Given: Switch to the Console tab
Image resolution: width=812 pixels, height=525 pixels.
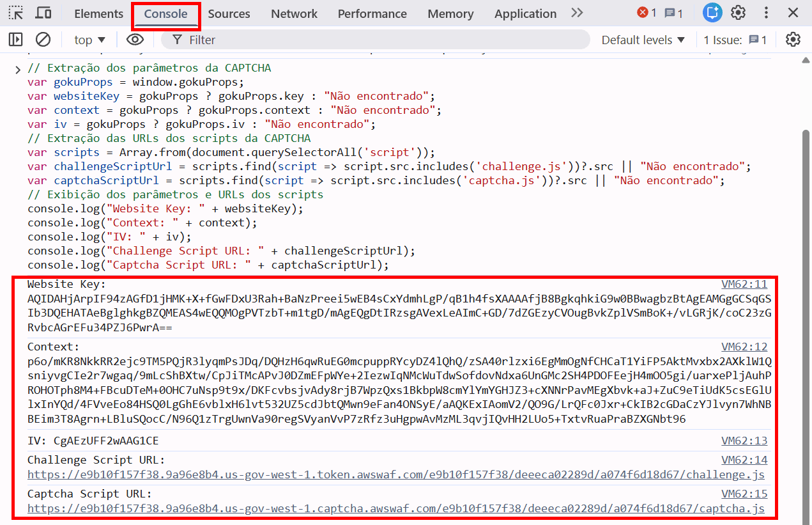Looking at the screenshot, I should [165, 13].
